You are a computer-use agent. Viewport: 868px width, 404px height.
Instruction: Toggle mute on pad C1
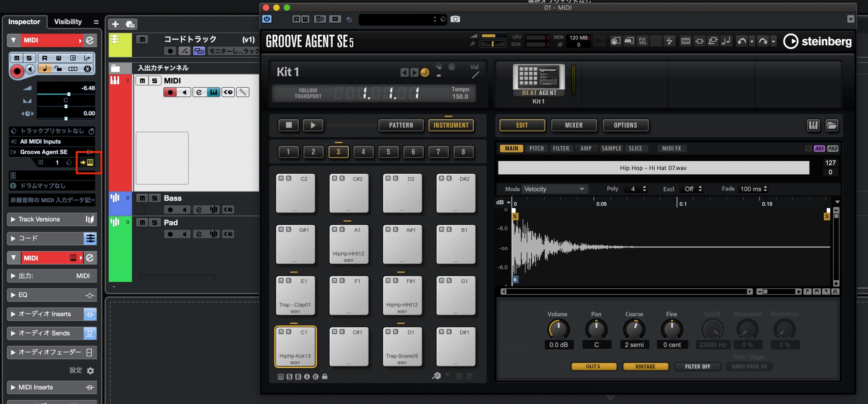coord(281,331)
